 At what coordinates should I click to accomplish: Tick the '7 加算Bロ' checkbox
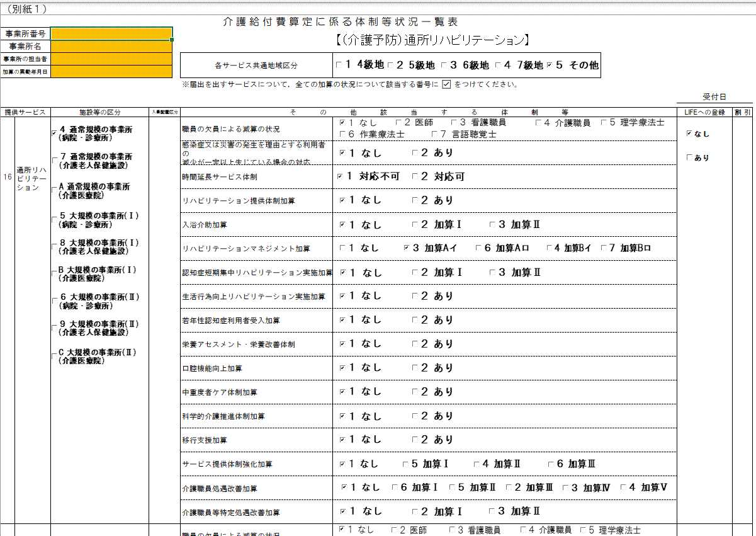click(604, 248)
